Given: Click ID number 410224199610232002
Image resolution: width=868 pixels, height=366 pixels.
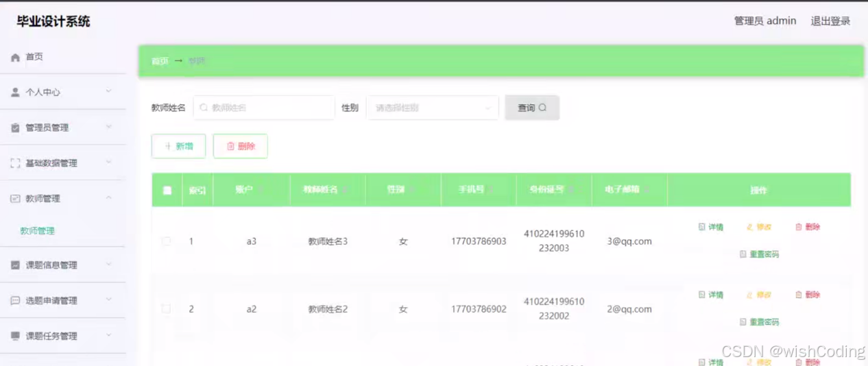Looking at the screenshot, I should pyautogui.click(x=554, y=309).
